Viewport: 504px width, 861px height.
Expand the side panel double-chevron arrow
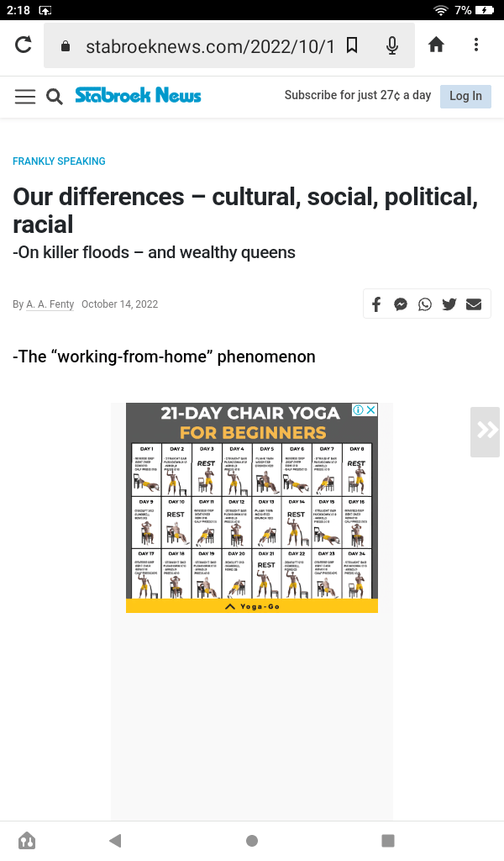click(486, 430)
